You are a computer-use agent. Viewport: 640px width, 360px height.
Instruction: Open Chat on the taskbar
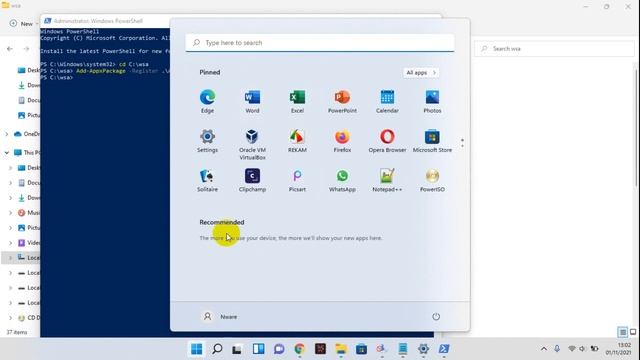coord(279,349)
